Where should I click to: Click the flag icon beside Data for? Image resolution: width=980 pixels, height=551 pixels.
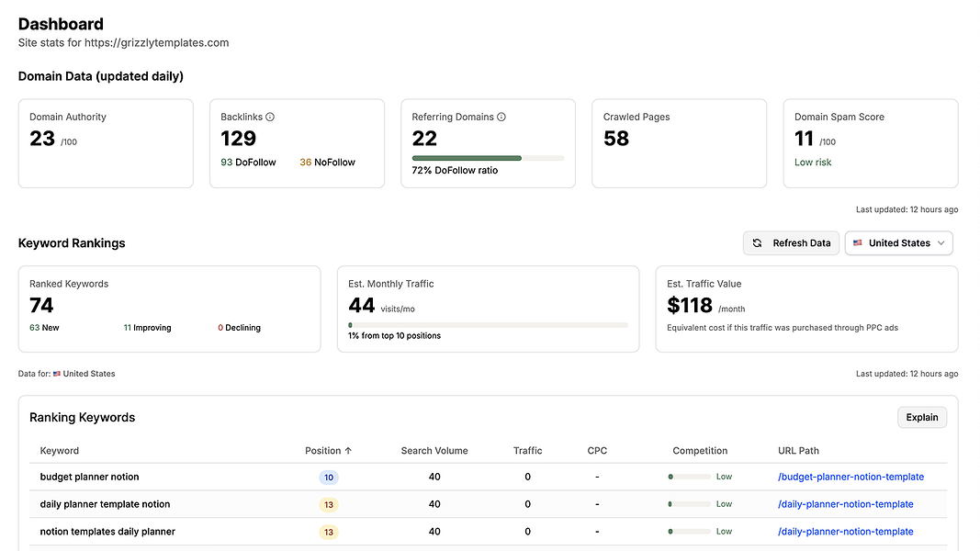coord(57,374)
